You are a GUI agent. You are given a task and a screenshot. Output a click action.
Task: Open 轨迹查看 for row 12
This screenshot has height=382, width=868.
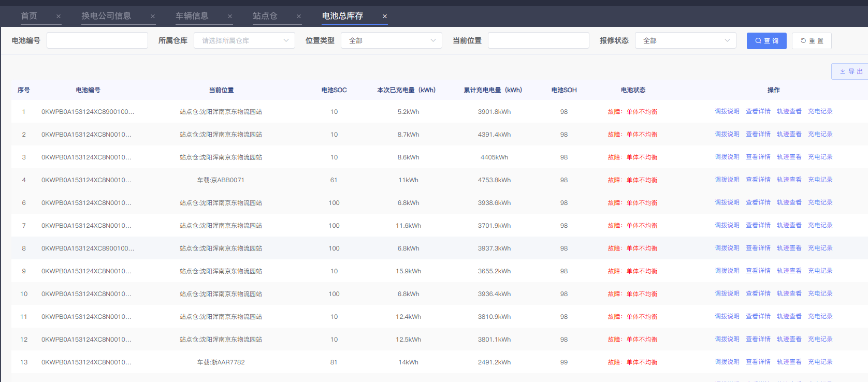[789, 339]
